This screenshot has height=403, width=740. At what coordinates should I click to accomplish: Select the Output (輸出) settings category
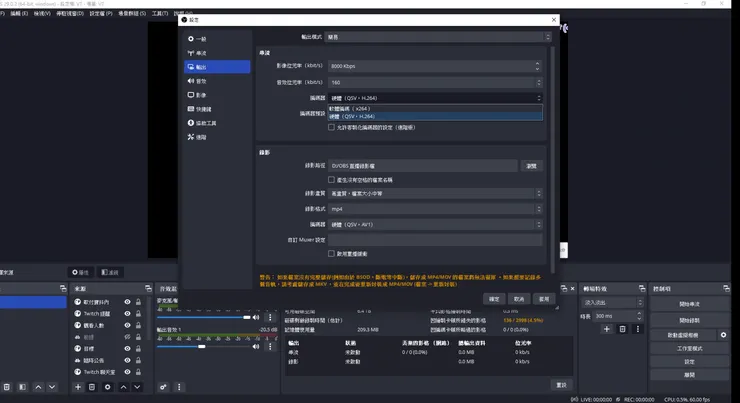pyautogui.click(x=217, y=67)
